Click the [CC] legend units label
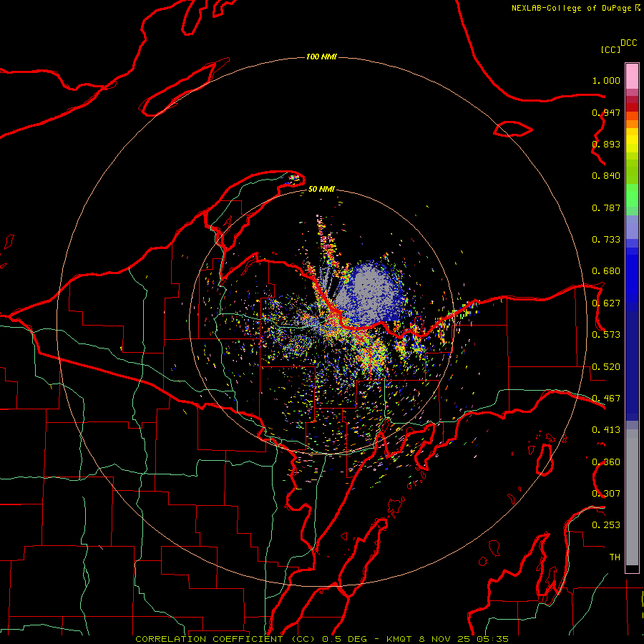 pyautogui.click(x=610, y=49)
